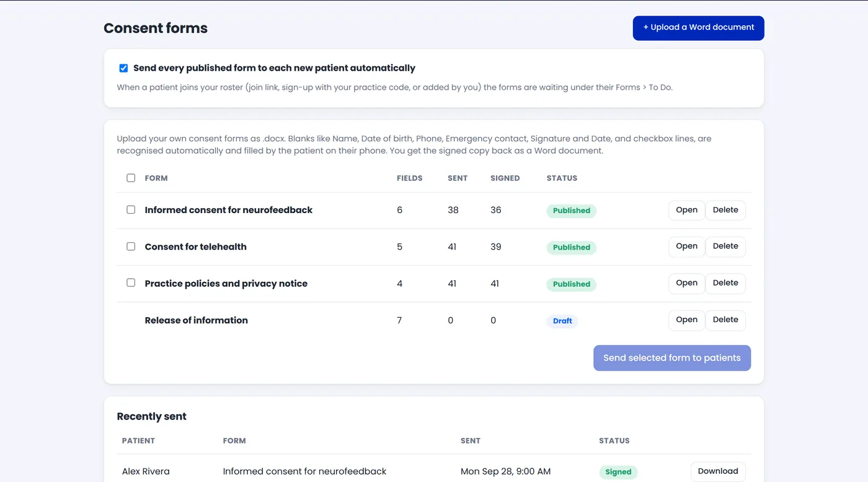Select the Informed consent for neurofeedback checkbox
Viewport: 868px width, 482px height.
131,209
